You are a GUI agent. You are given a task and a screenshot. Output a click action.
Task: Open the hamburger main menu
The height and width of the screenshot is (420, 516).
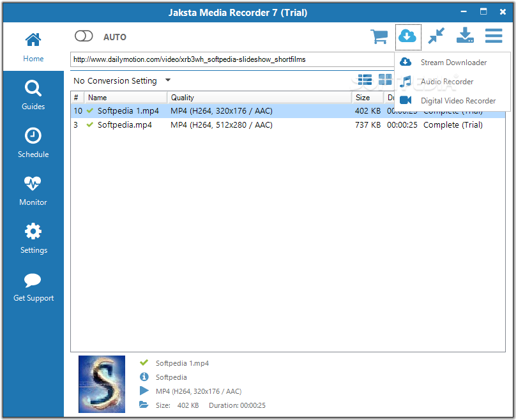tap(494, 36)
